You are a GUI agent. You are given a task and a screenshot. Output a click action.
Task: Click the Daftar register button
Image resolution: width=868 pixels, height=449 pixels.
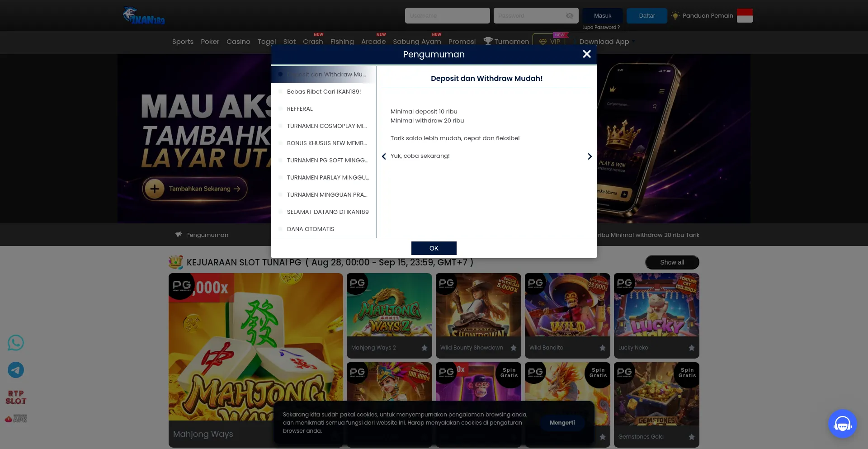click(x=647, y=16)
